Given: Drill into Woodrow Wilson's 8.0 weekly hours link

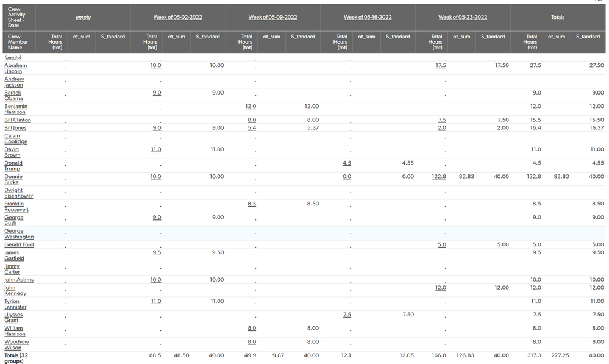Looking at the screenshot, I should pyautogui.click(x=252, y=342).
